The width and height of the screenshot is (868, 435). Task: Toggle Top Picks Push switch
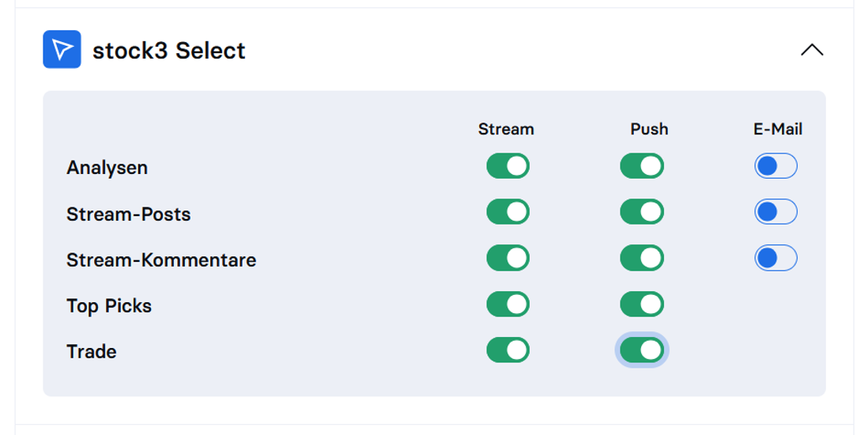coord(642,304)
